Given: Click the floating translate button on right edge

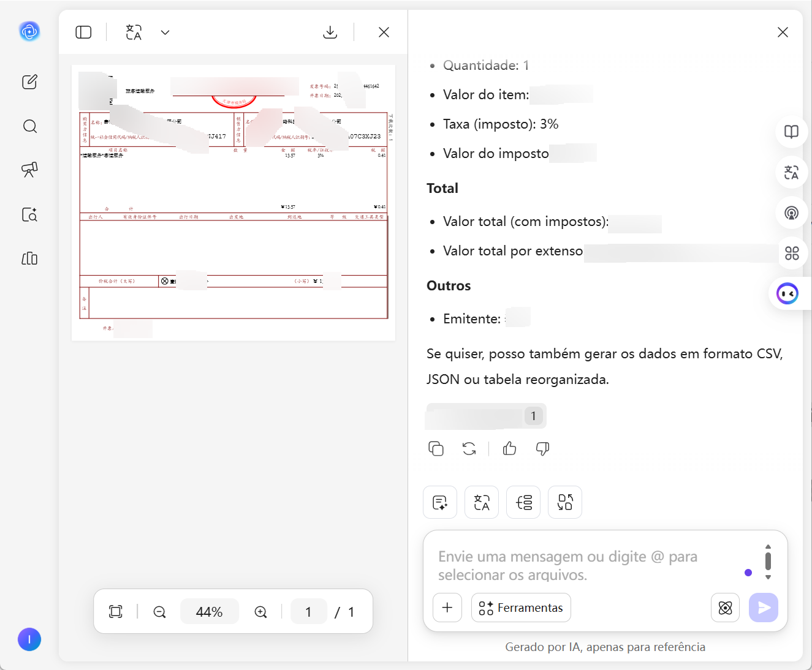Looking at the screenshot, I should [x=792, y=172].
